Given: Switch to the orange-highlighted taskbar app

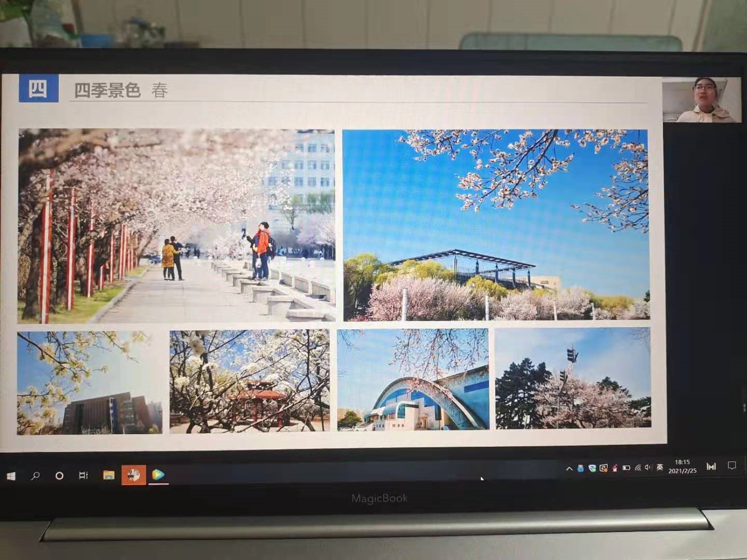Looking at the screenshot, I should pos(134,475).
